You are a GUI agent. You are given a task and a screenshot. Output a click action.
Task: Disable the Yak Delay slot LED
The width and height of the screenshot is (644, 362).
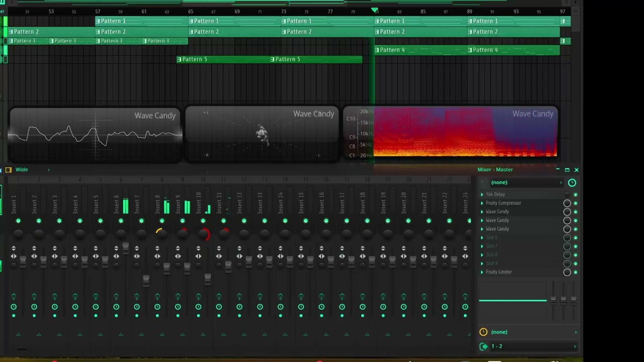(x=576, y=195)
